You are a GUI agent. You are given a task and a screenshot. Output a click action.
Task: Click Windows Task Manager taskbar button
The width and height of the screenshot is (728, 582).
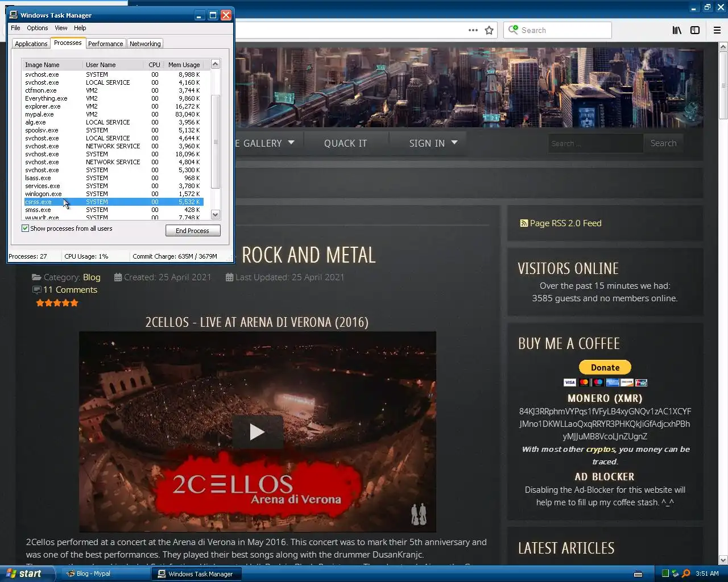pos(196,574)
